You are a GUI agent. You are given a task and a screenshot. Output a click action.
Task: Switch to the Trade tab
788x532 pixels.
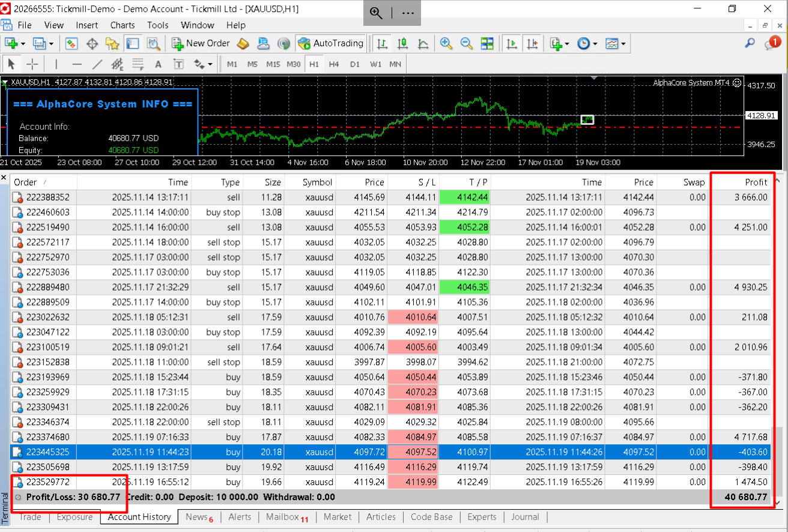(31, 517)
